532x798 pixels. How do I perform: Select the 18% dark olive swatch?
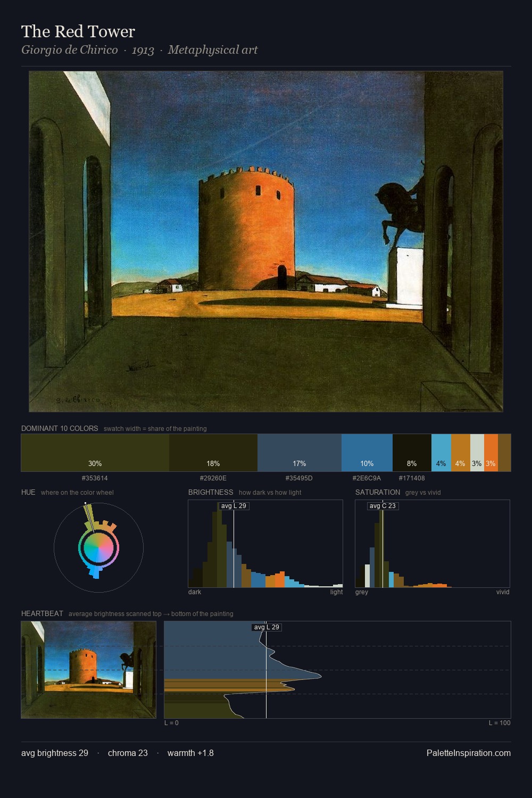click(x=213, y=453)
